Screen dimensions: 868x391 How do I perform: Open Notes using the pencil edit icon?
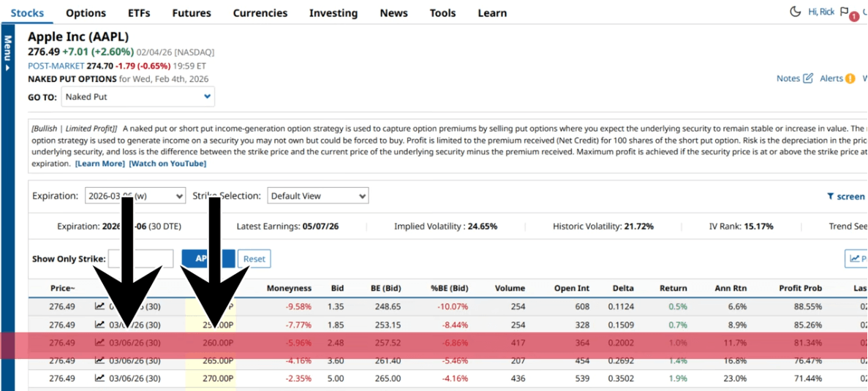[x=808, y=78]
